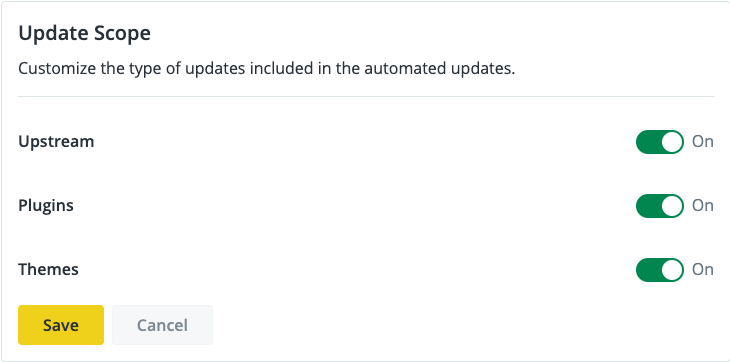Switch off the Themes toggle
730x362 pixels.
(660, 270)
